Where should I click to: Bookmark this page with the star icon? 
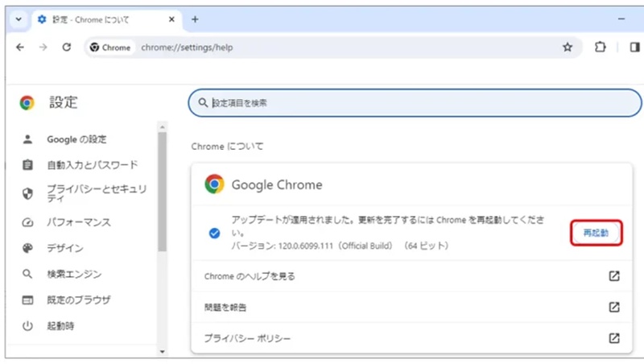click(x=568, y=48)
